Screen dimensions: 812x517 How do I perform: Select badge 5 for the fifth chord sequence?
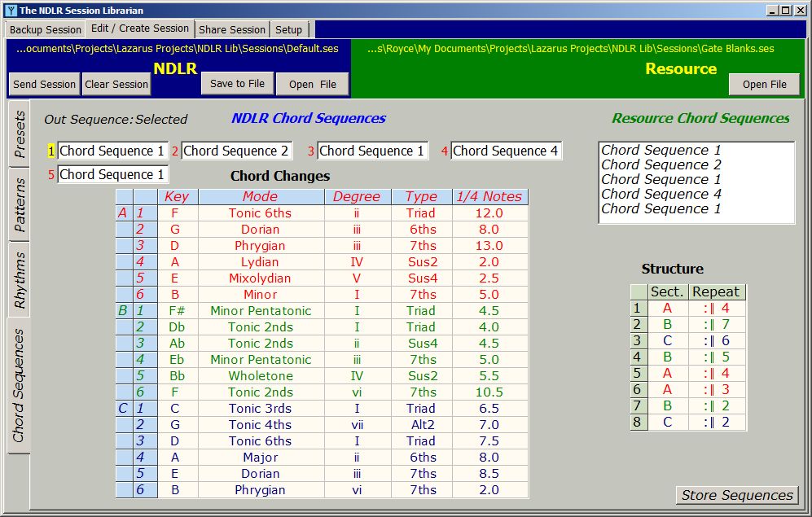(x=50, y=174)
